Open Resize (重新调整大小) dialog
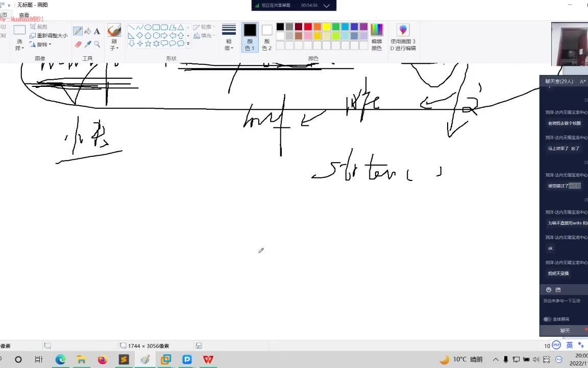The image size is (588, 368). pyautogui.click(x=49, y=36)
